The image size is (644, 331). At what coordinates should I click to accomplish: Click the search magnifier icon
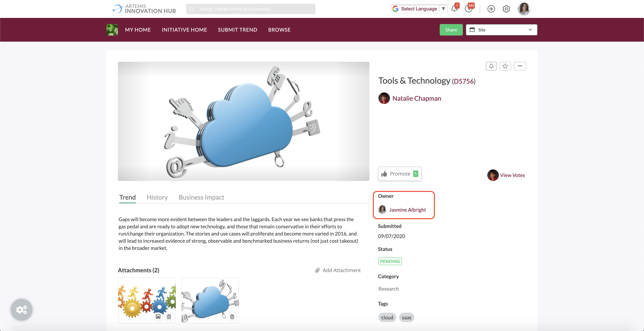tap(192, 9)
